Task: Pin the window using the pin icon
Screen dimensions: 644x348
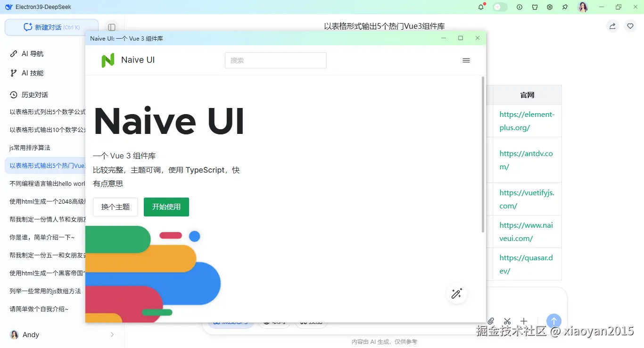Action: 564,7
